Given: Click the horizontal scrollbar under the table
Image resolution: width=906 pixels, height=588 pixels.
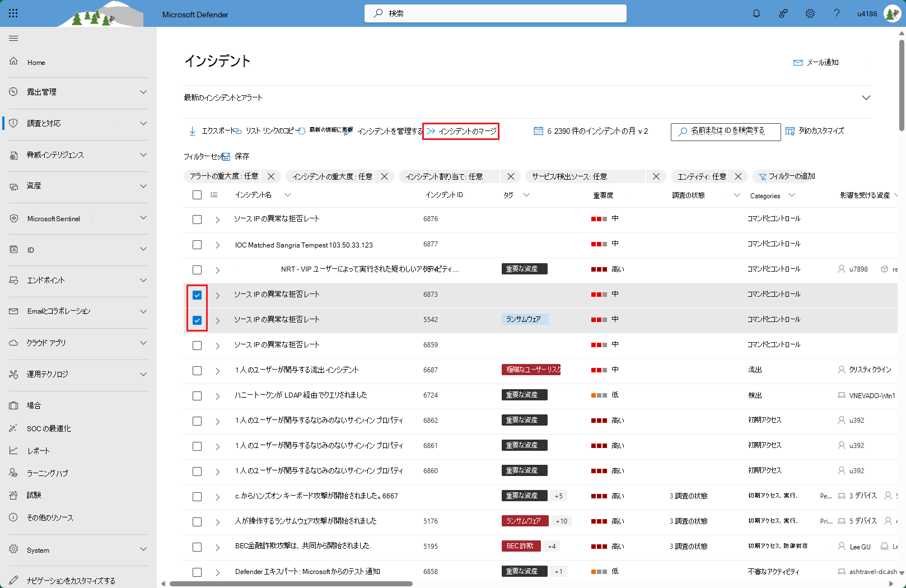Looking at the screenshot, I should pos(291,584).
